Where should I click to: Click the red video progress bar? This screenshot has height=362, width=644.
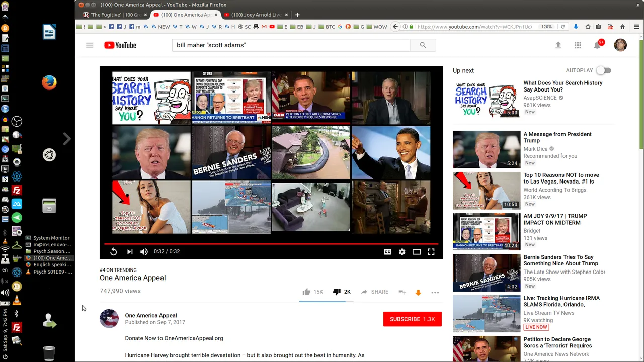coord(271,244)
